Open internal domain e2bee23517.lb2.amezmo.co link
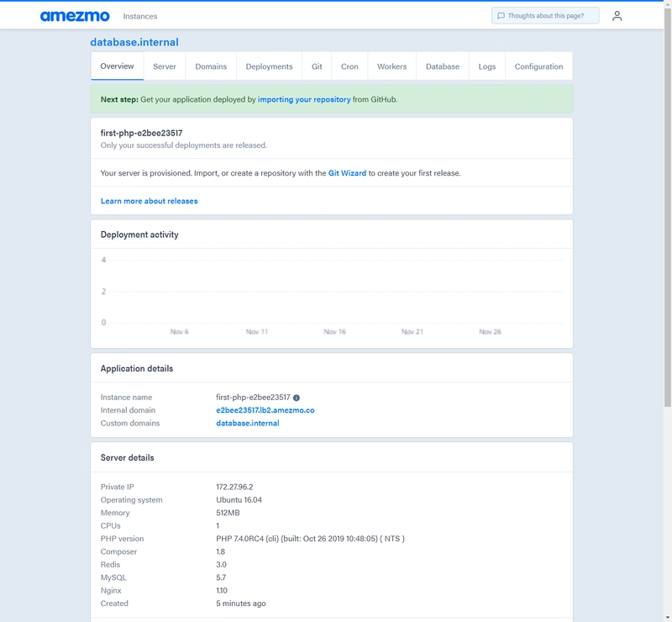The height and width of the screenshot is (622, 672). point(265,410)
